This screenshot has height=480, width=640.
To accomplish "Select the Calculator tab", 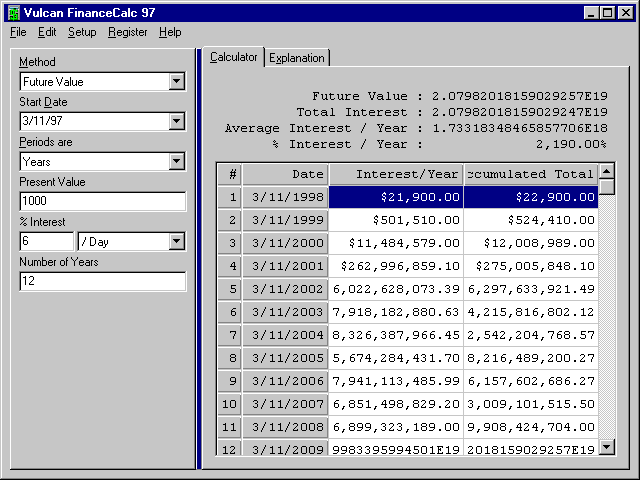I will click(233, 57).
